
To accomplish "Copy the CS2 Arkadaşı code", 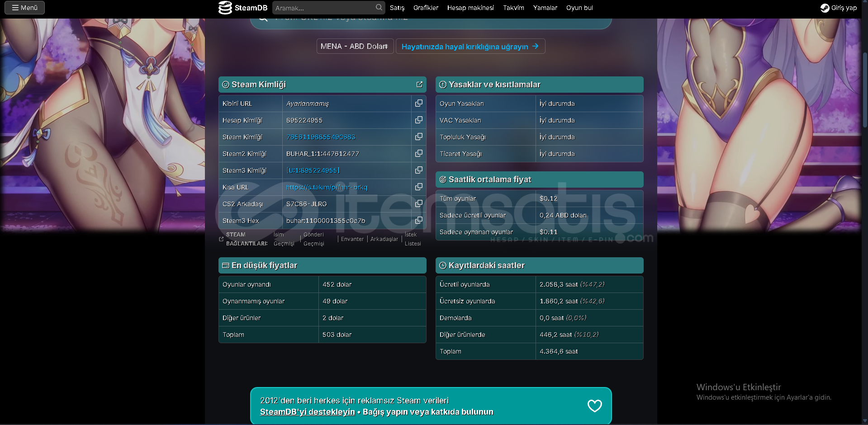I will (x=419, y=203).
